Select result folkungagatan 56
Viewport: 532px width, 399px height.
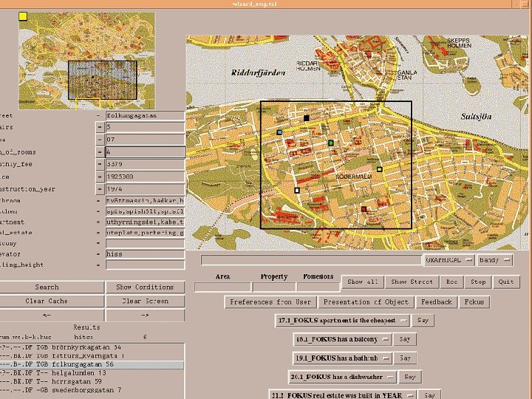92,364
